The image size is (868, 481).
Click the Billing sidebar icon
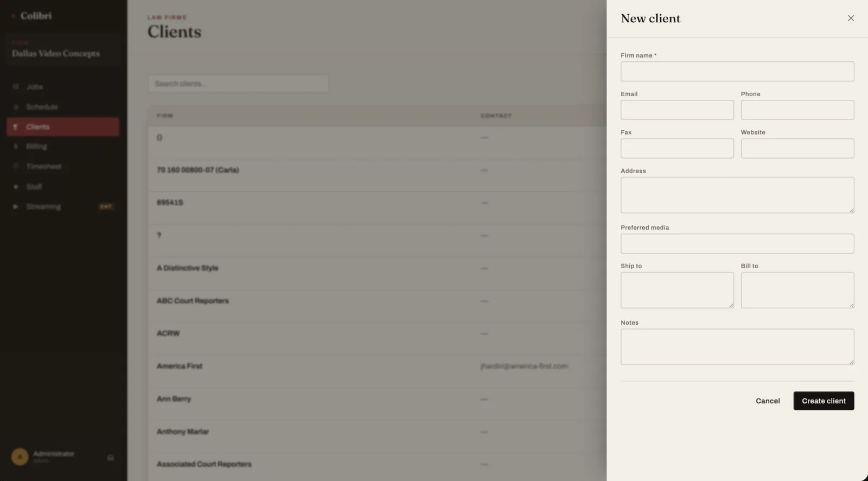point(16,147)
